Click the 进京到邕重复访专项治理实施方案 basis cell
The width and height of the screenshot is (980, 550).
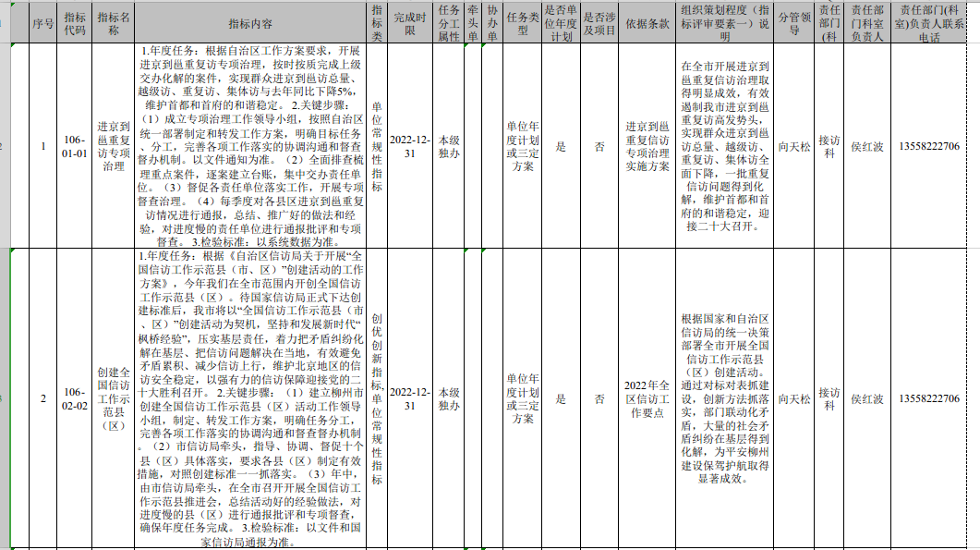point(647,146)
